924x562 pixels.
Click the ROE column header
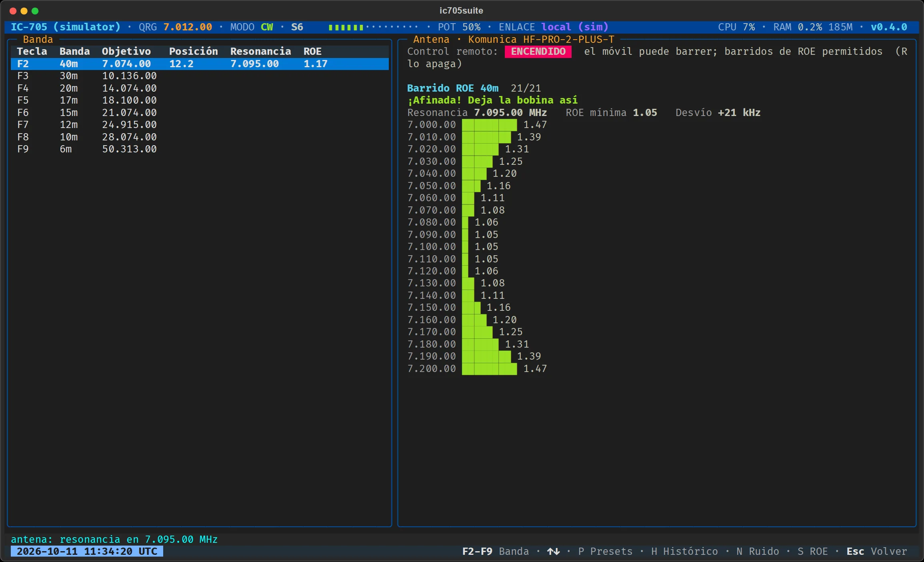(x=312, y=51)
